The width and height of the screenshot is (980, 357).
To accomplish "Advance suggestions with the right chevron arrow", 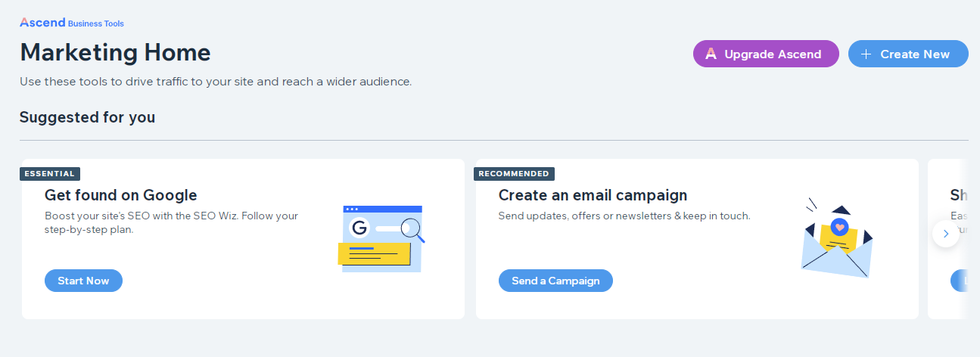I will click(946, 234).
